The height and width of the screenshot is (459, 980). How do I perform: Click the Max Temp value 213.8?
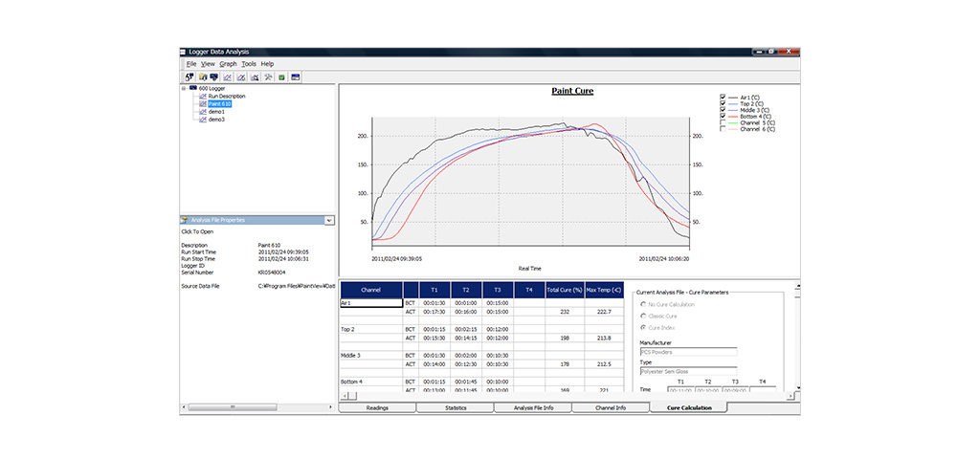(605, 338)
